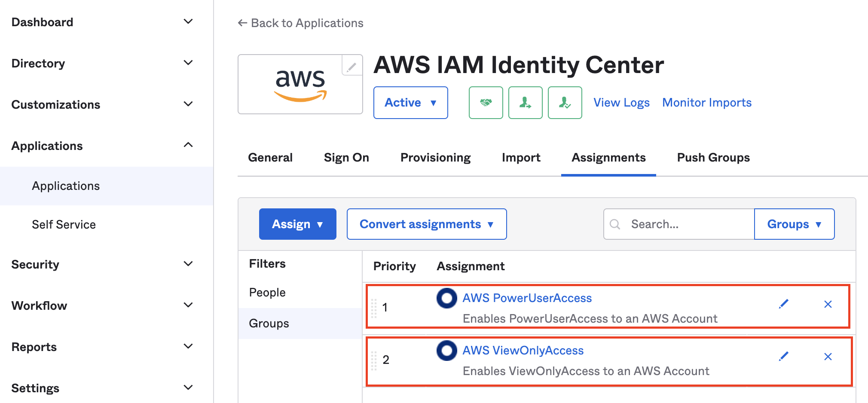Open the Groups search filter dropdown
868x403 pixels.
click(794, 224)
